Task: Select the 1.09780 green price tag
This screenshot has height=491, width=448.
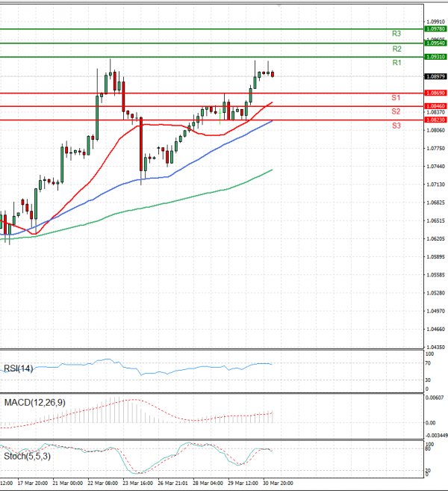Action: pos(435,29)
